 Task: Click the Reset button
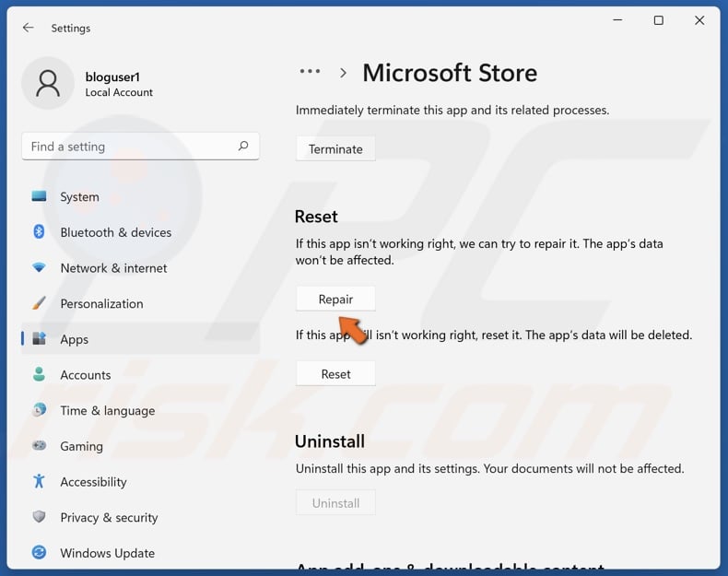(x=335, y=373)
